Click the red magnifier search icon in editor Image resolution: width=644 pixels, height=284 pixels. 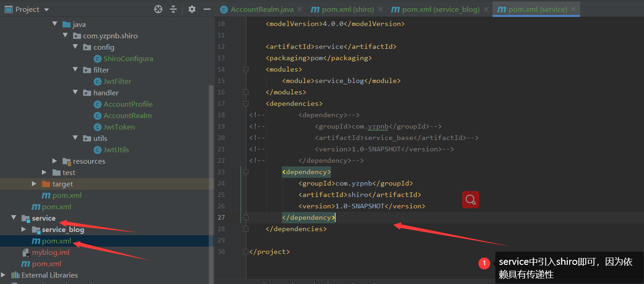[470, 200]
